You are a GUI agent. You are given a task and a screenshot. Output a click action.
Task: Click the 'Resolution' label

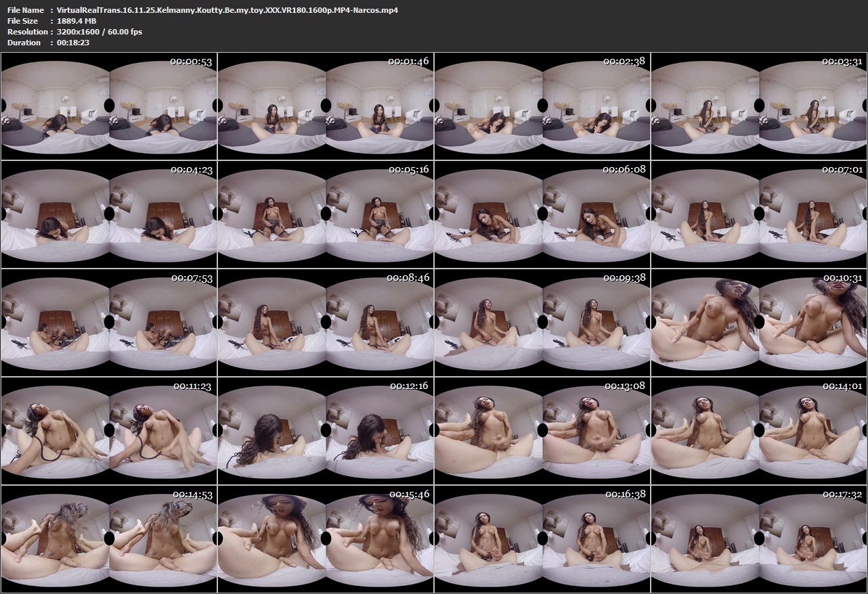click(x=27, y=32)
